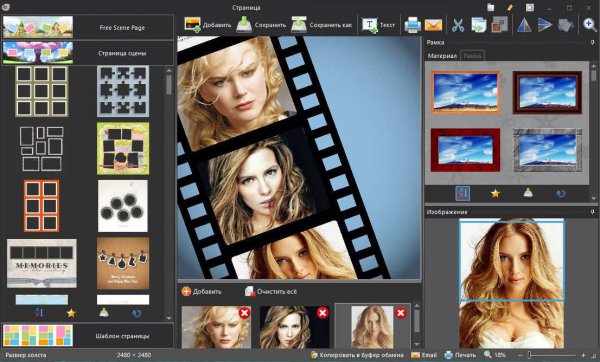This screenshot has width=600, height=362.
Task: Click photo strip scroll-down arrow
Action: pos(417,344)
